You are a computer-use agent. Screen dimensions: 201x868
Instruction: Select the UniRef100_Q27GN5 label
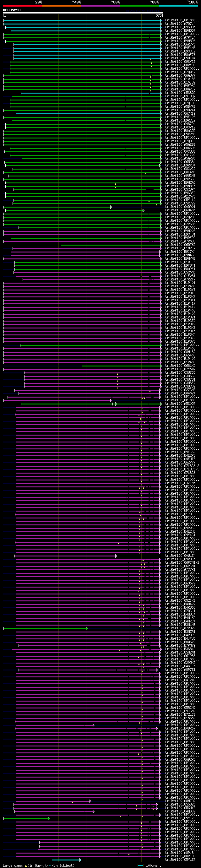[x=180, y=390]
